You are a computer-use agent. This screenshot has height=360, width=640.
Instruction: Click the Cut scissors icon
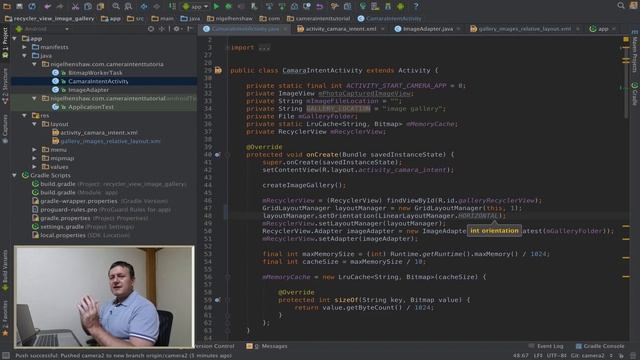(x=76, y=6)
